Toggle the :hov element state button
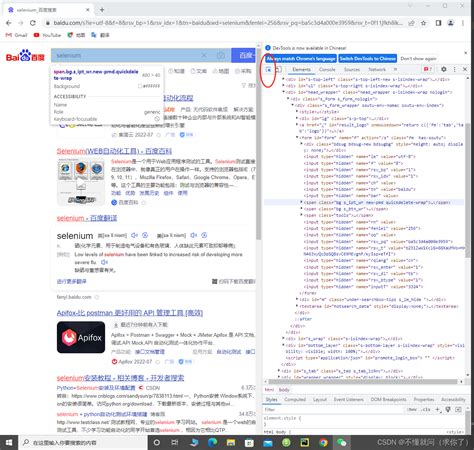The image size is (474, 450). (x=412, y=409)
